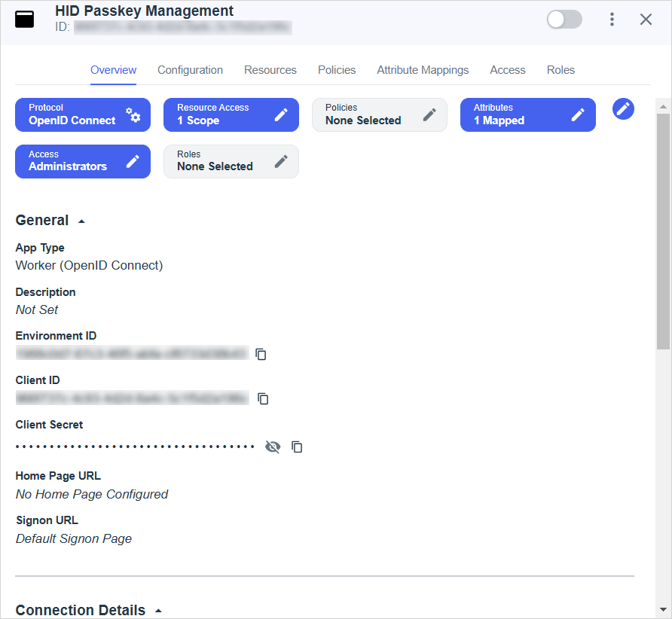
Task: Edit Attributes using its pencil icon
Action: pos(578,114)
